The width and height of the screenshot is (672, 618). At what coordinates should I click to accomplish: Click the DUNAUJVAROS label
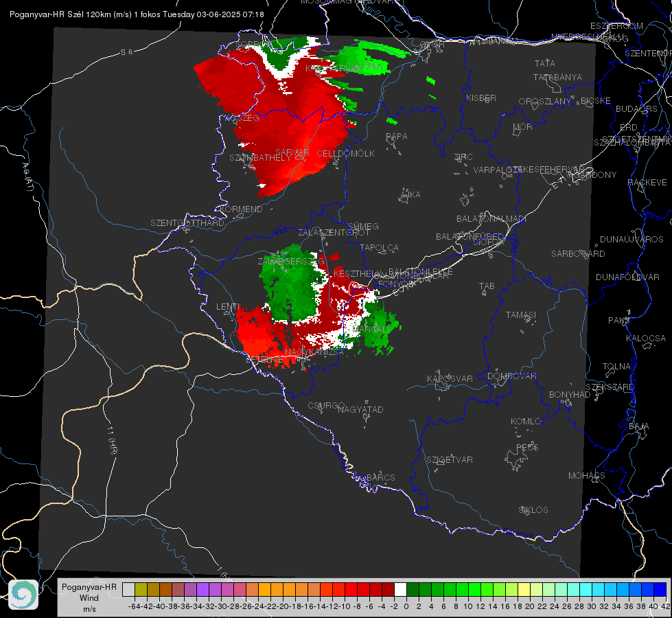point(632,240)
